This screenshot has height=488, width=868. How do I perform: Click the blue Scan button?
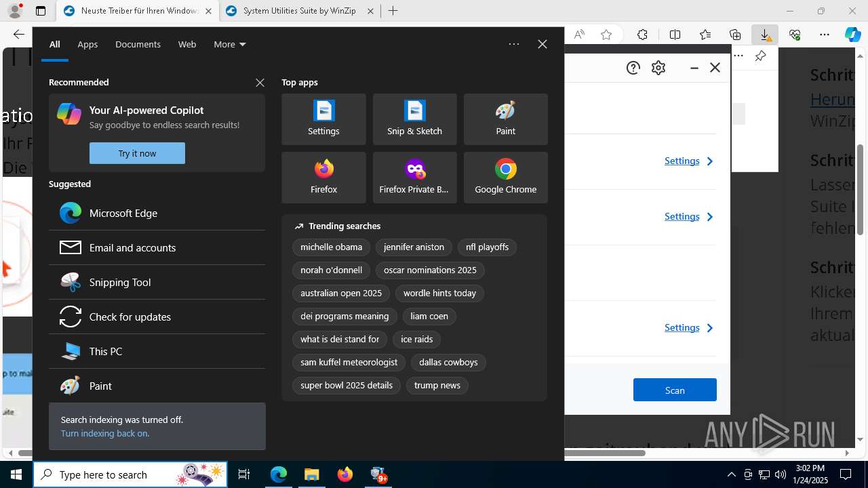click(x=675, y=390)
